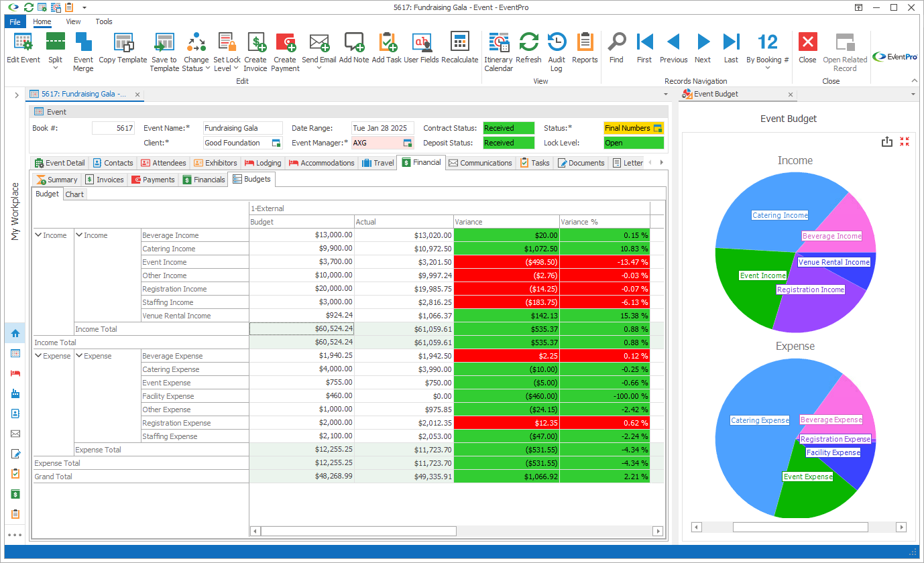Open User Fields from the ribbon

click(x=422, y=42)
